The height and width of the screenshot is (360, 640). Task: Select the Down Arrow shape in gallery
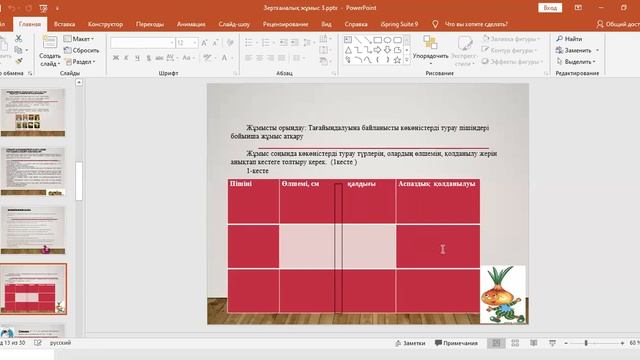[x=387, y=50]
